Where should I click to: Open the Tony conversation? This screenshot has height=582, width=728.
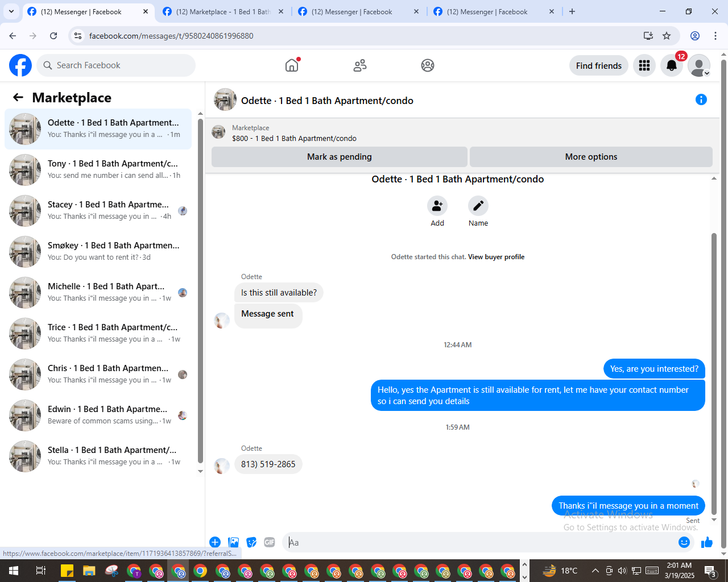pyautogui.click(x=98, y=170)
